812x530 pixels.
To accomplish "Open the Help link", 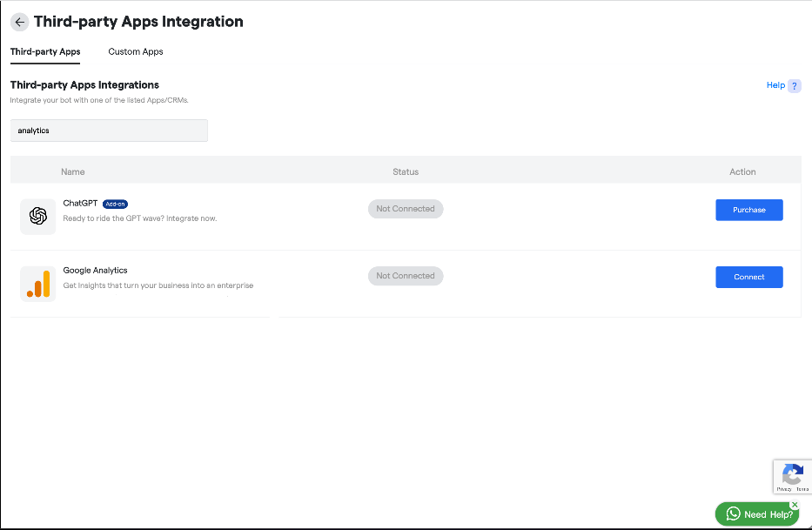I will pyautogui.click(x=775, y=85).
